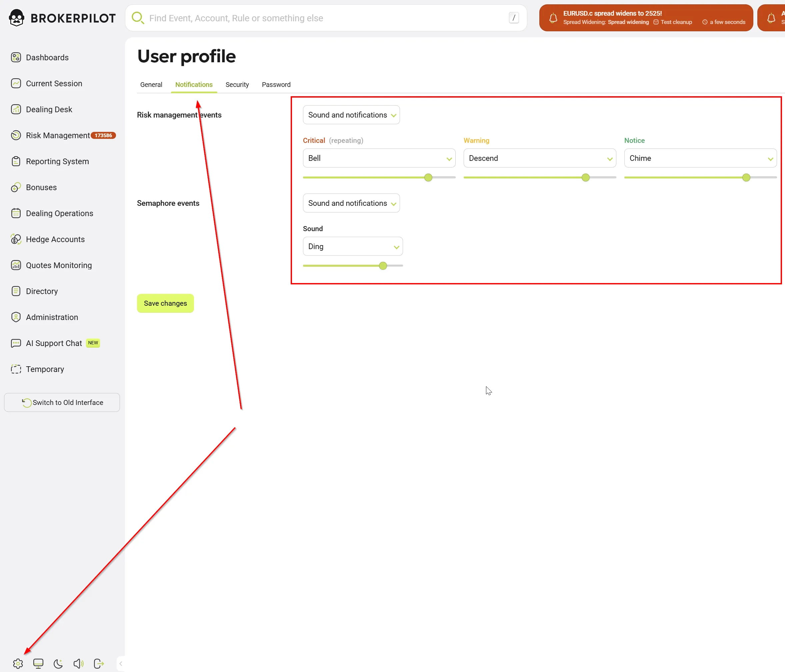
Task: Open Warning sound dropdown showing Descend
Action: tap(539, 158)
